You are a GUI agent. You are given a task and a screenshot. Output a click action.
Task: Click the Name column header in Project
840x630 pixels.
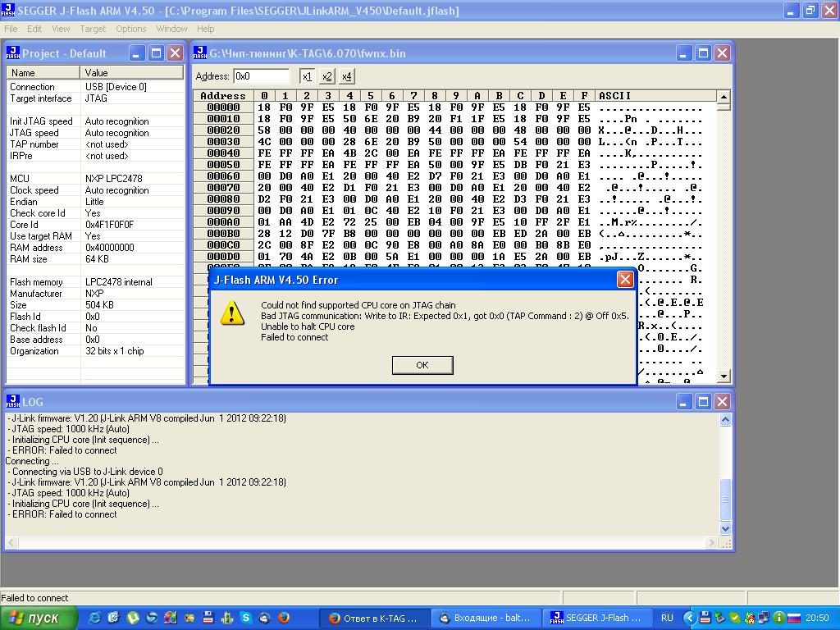(43, 73)
